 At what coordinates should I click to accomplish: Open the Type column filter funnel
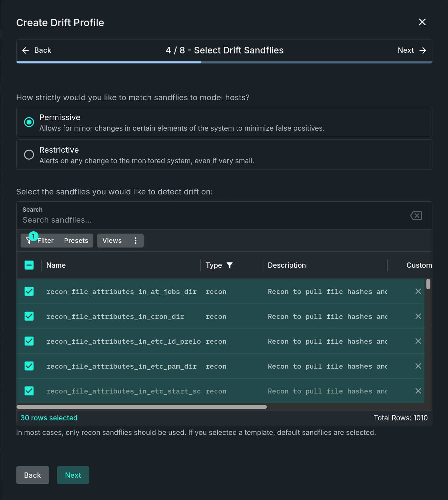click(230, 265)
